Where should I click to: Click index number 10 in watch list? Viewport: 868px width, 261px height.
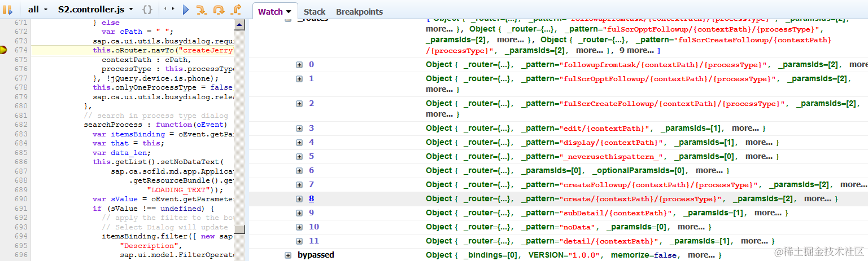(314, 227)
